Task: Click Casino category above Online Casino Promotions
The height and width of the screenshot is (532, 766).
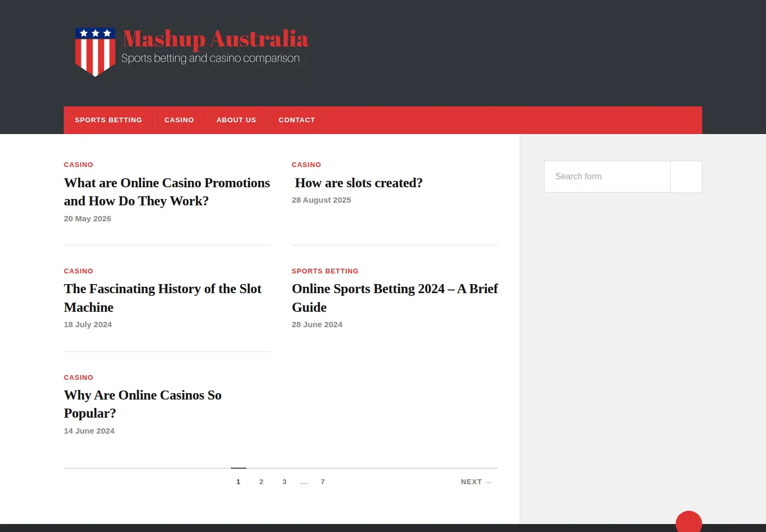Action: point(79,165)
